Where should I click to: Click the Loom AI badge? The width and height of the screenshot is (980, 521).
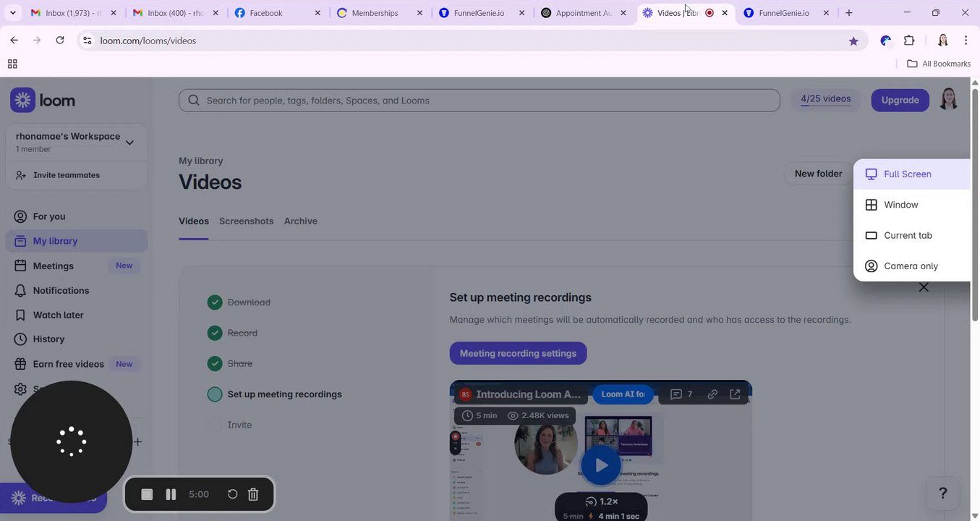click(x=623, y=394)
